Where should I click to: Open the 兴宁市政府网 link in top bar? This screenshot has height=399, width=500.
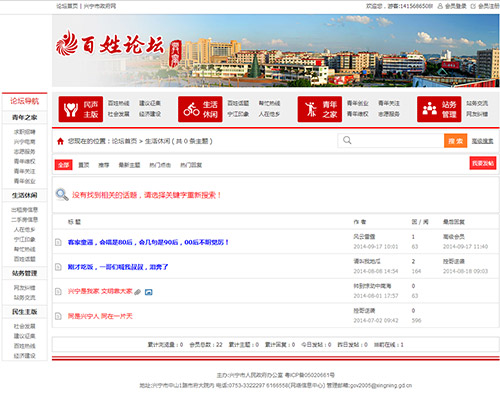click(100, 6)
